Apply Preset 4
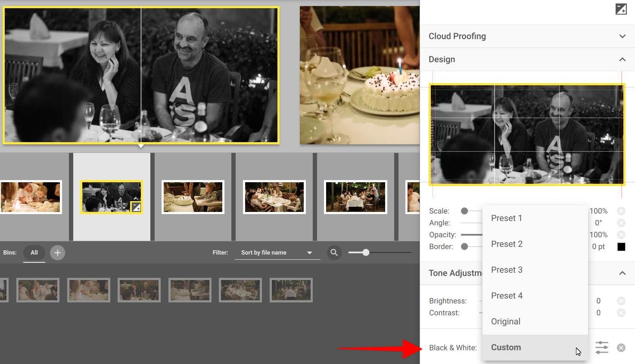635x364 pixels. tap(535, 296)
